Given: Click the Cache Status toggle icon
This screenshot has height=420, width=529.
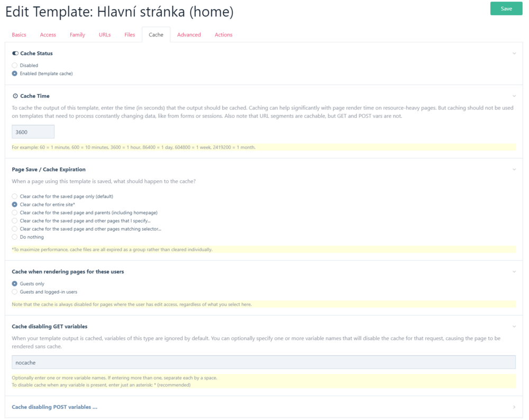Looking at the screenshot, I should 15,53.
